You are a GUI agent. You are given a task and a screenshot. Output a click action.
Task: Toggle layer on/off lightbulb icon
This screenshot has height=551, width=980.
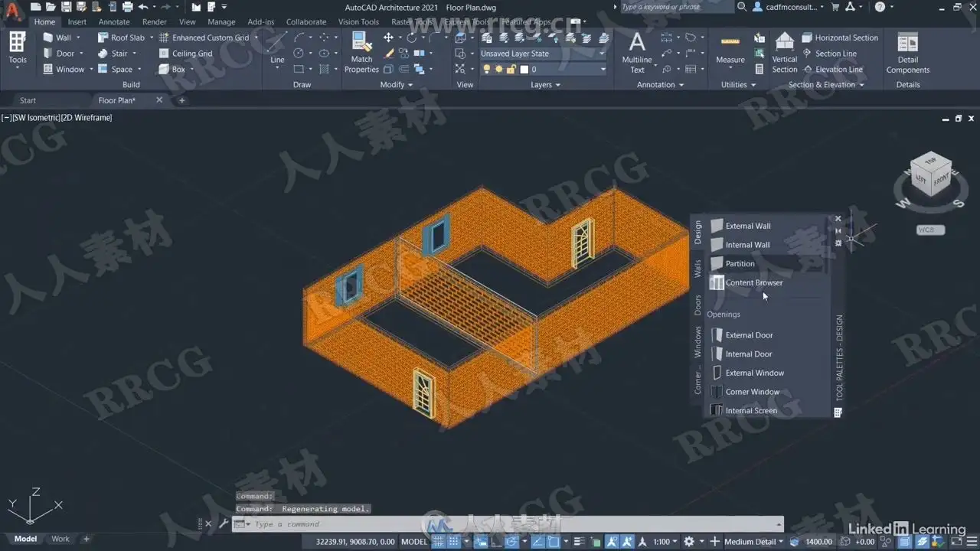tap(486, 70)
